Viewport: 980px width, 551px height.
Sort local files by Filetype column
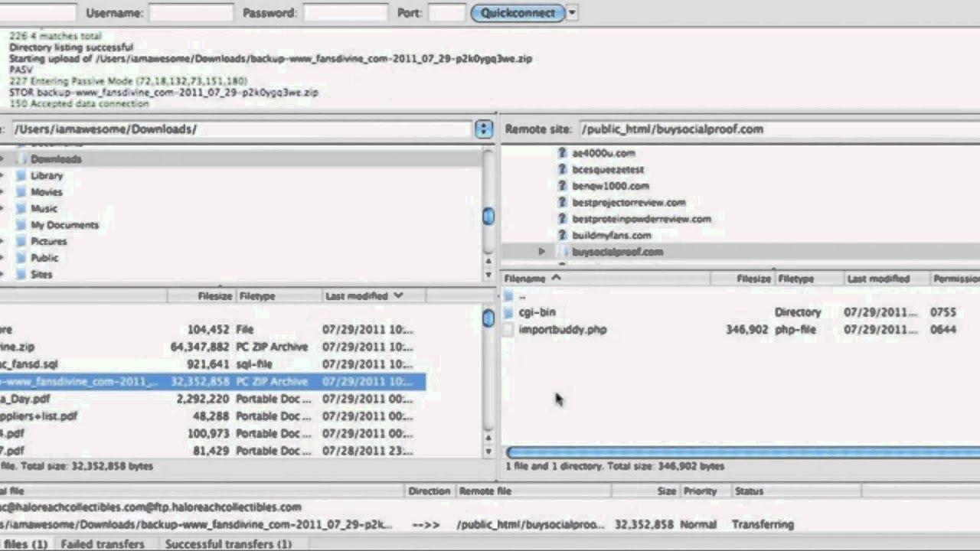[x=279, y=295]
